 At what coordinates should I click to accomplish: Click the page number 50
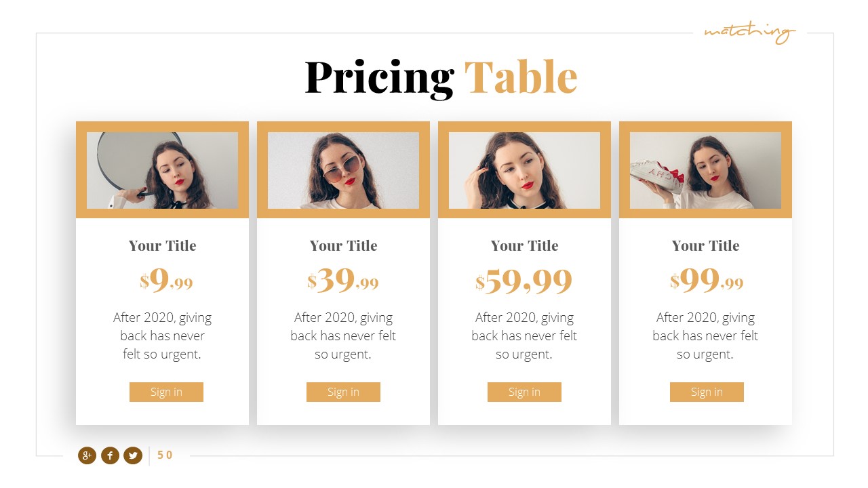coord(165,455)
